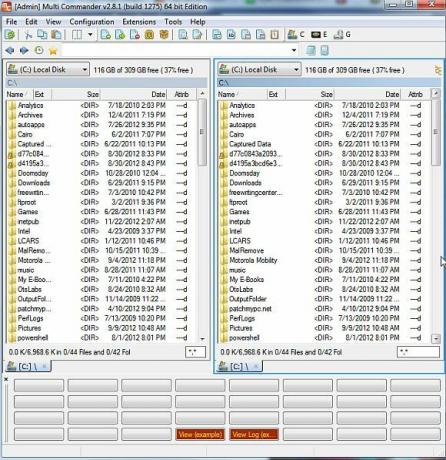Click the blue forward navigation arrow

[x=24, y=50]
